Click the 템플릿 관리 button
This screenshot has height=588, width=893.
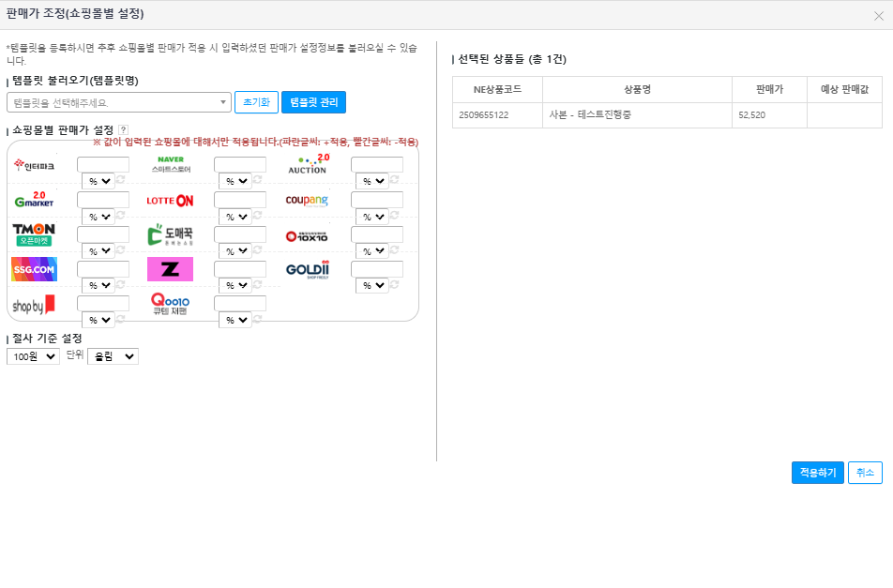coord(314,102)
